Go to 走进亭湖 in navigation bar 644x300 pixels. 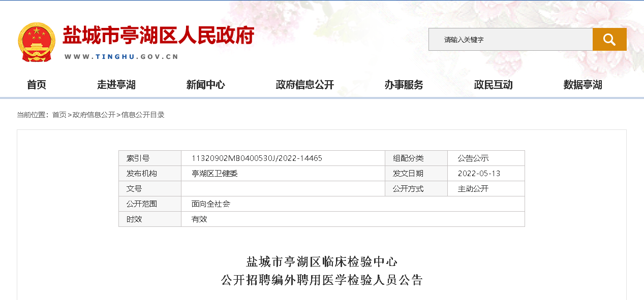(x=116, y=85)
